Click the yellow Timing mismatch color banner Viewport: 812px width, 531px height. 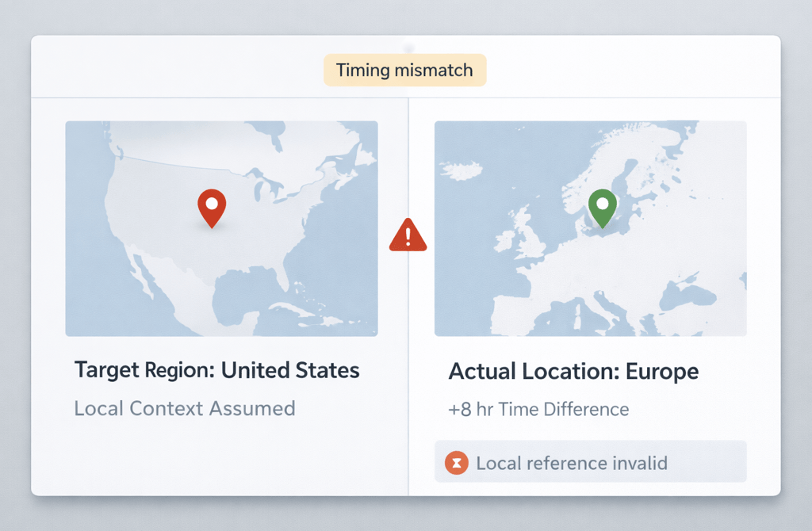404,70
